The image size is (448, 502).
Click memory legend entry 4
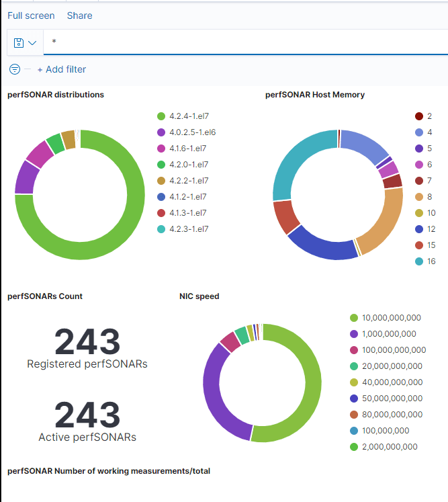(423, 132)
